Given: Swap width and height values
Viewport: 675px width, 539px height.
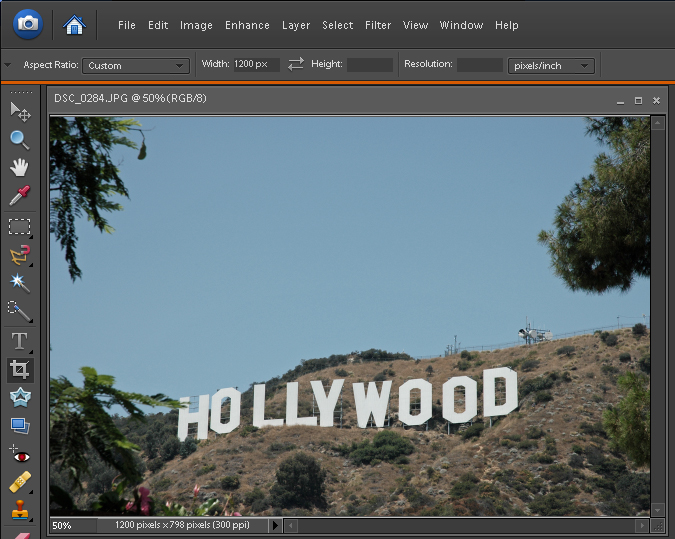Looking at the screenshot, I should [295, 64].
